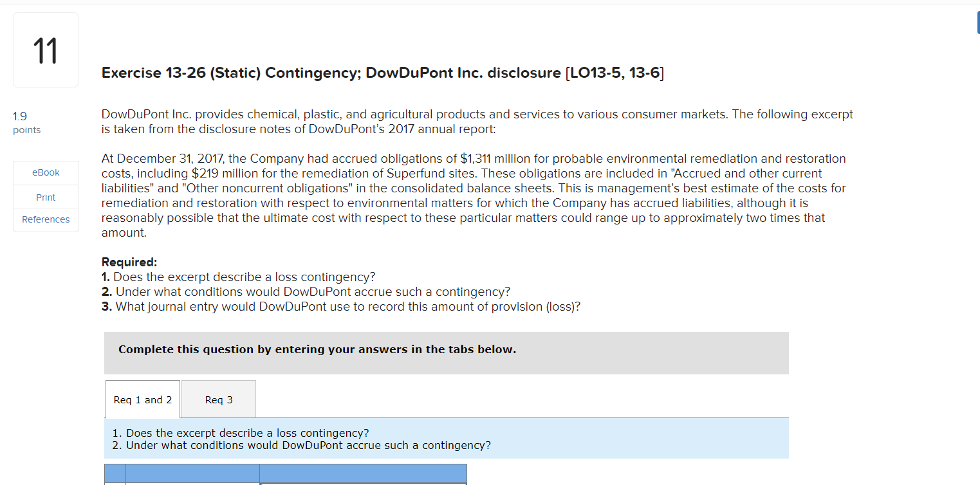Click the Print option in sidebar
Screen dimensions: 980x485
click(x=45, y=196)
